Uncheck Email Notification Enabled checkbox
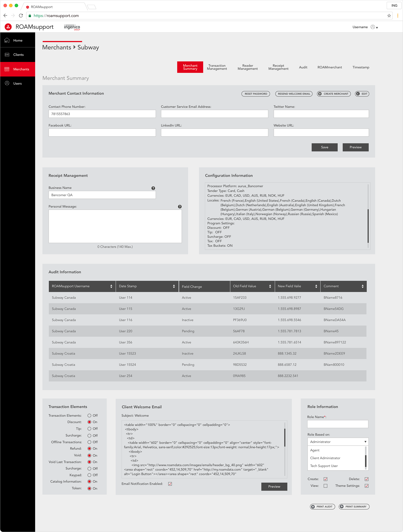Screen dimensions: 403x532 pos(170,484)
